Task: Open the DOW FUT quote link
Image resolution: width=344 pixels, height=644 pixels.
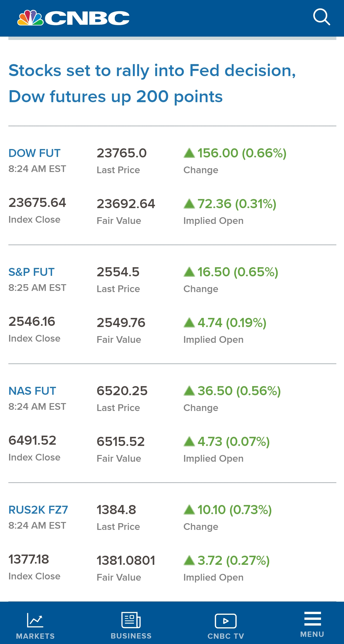Action: 34,153
